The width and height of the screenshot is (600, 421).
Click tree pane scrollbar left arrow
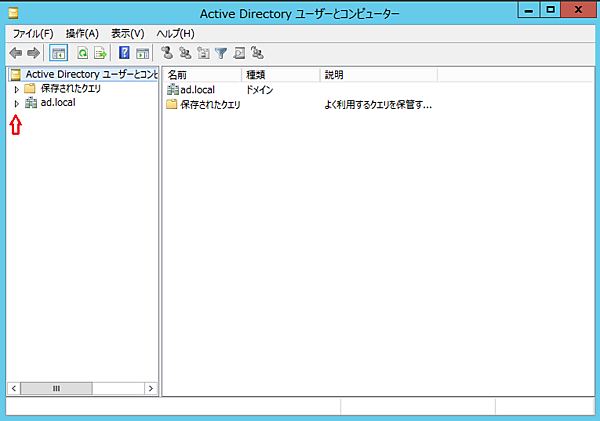click(13, 388)
